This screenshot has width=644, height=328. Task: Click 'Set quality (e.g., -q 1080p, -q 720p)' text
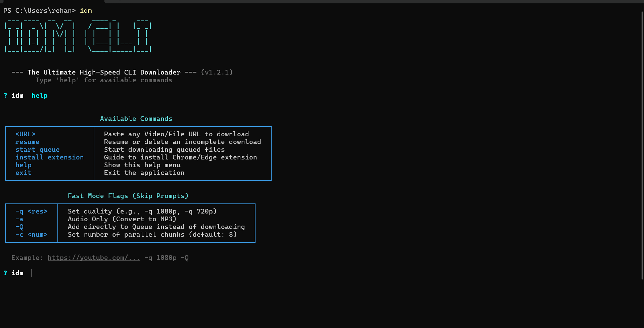[142, 211]
